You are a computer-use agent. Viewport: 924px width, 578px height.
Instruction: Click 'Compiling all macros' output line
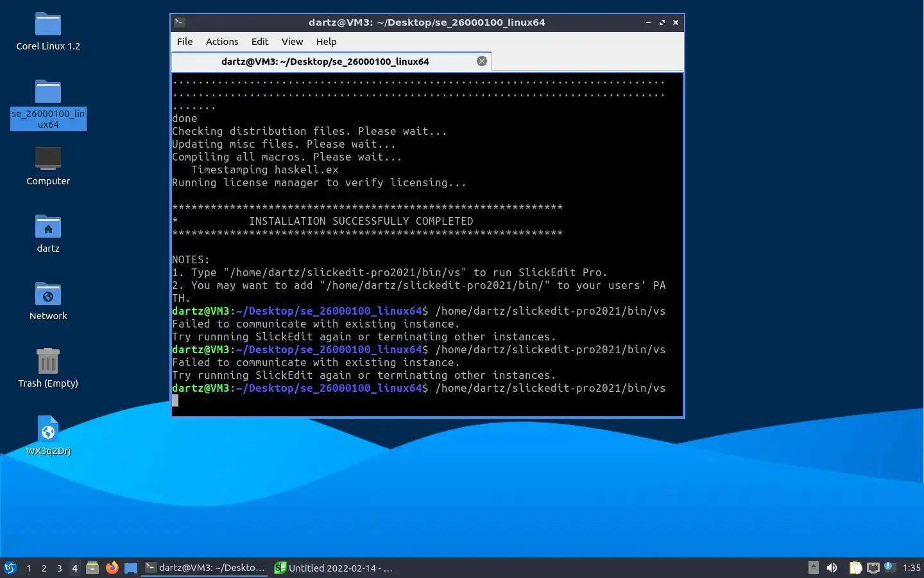click(x=287, y=157)
